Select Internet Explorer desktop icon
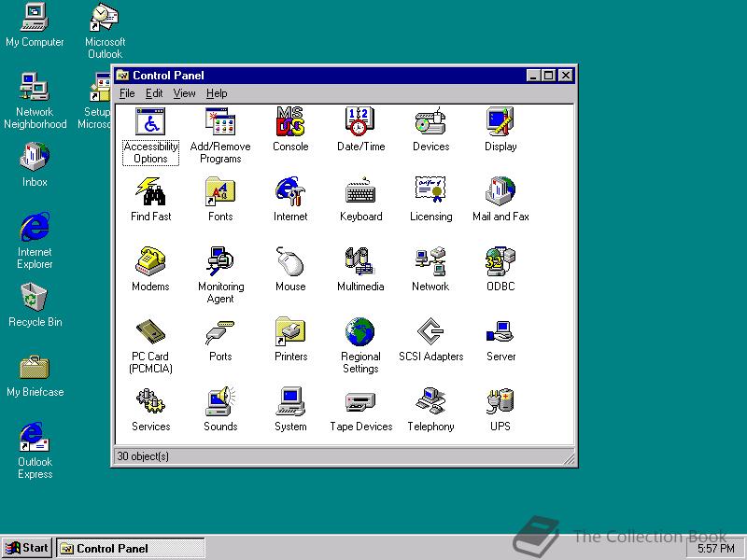The image size is (747, 560). click(35, 241)
